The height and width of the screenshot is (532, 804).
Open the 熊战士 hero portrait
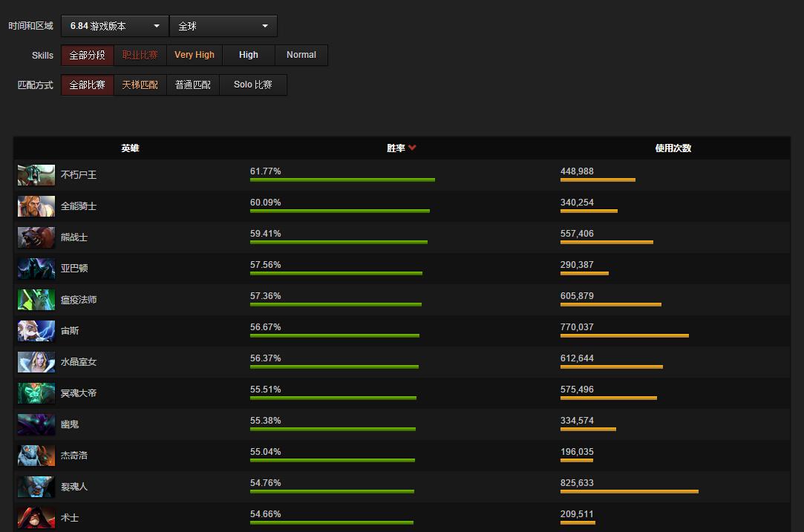click(36, 237)
